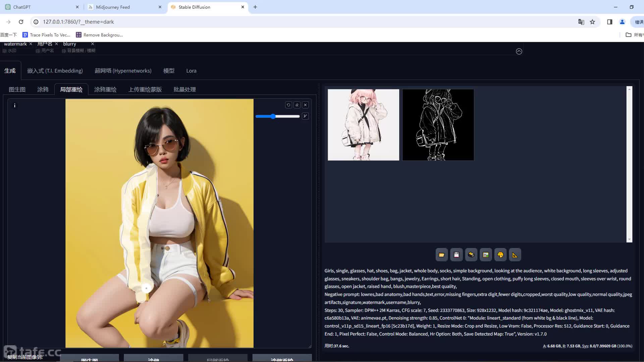
Task: Switch to the Midjourney Feed tab
Action: [x=124, y=7]
